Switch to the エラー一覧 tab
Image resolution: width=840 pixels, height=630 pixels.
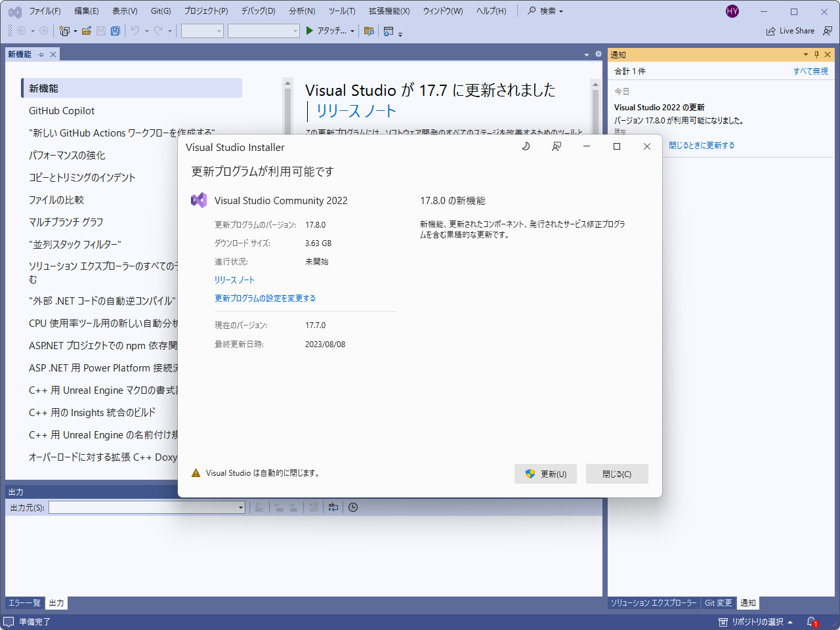tap(24, 602)
